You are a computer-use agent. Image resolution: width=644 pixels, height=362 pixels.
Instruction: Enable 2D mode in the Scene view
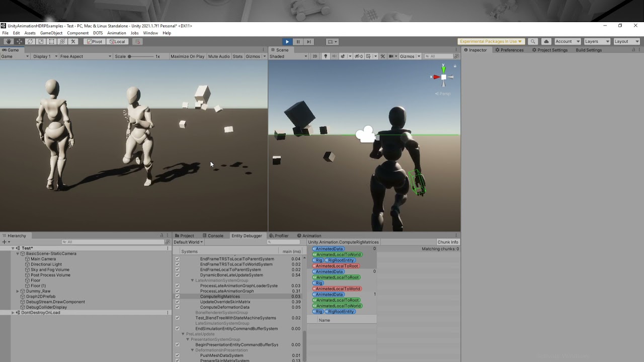click(315, 56)
